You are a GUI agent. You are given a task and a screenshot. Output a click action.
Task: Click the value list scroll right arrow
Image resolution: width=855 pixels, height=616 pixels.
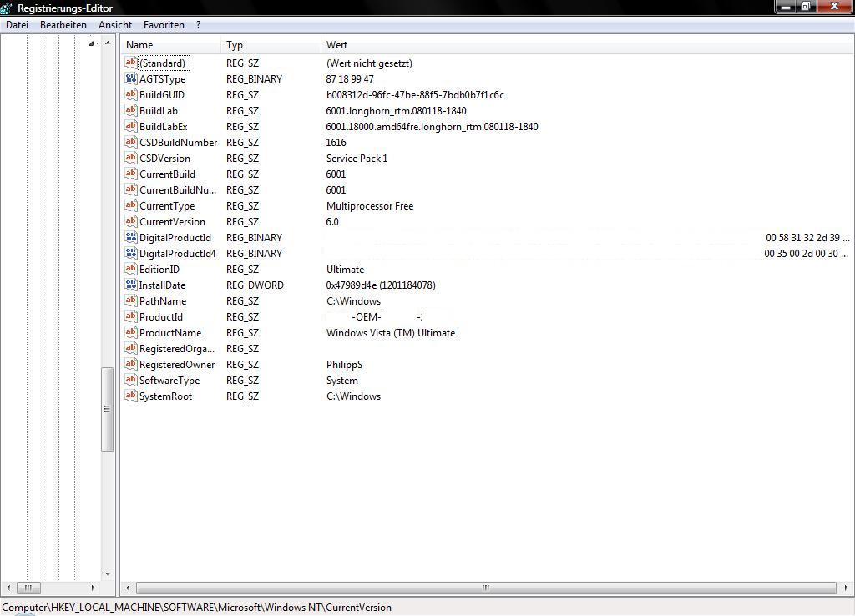846,588
